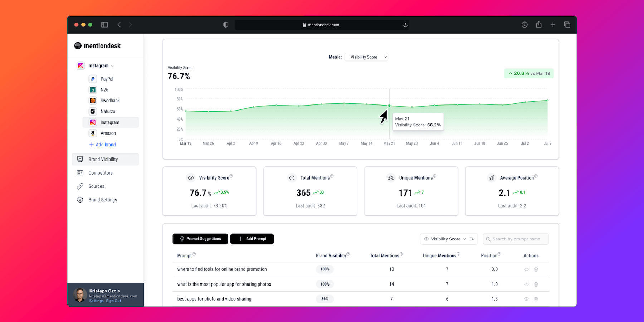
Task: Select the PayPal brand icon
Action: (93, 79)
